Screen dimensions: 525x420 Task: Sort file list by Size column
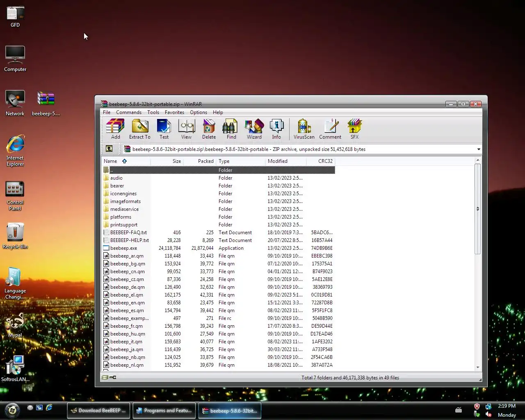pyautogui.click(x=167, y=161)
